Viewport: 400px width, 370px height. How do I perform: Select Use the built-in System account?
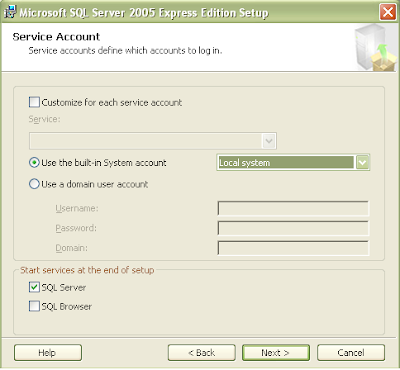click(34, 163)
